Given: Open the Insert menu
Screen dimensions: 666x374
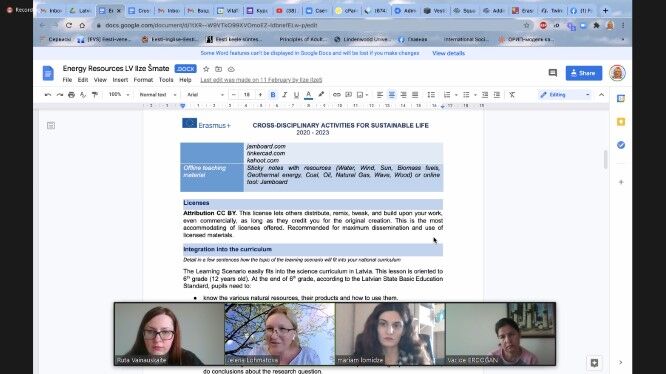Looking at the screenshot, I should point(120,80).
